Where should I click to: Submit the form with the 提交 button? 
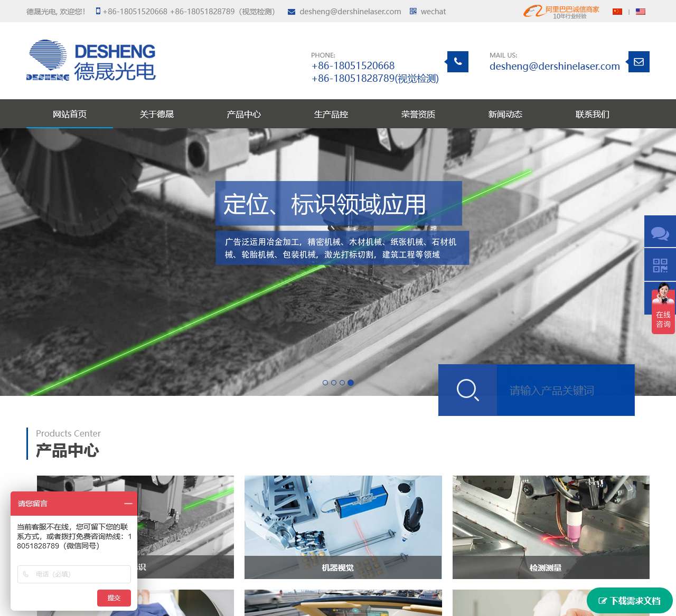pos(114,598)
